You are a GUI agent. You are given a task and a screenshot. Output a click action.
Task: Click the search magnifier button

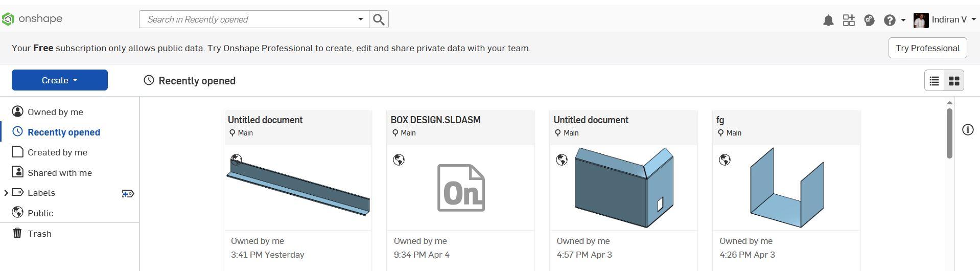point(379,19)
